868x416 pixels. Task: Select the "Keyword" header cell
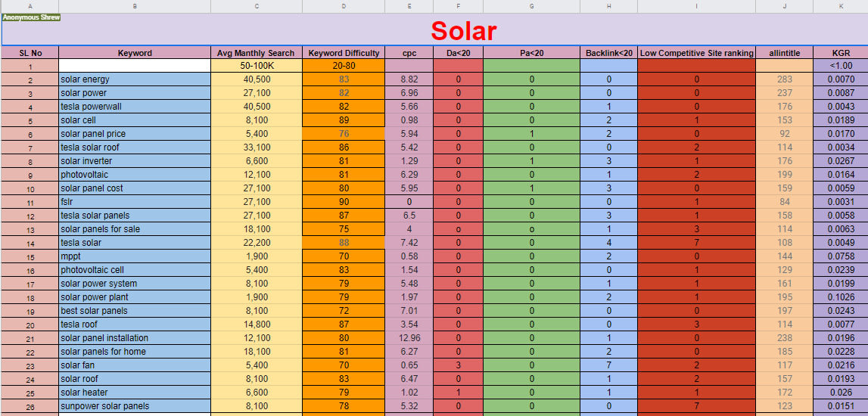[x=135, y=53]
